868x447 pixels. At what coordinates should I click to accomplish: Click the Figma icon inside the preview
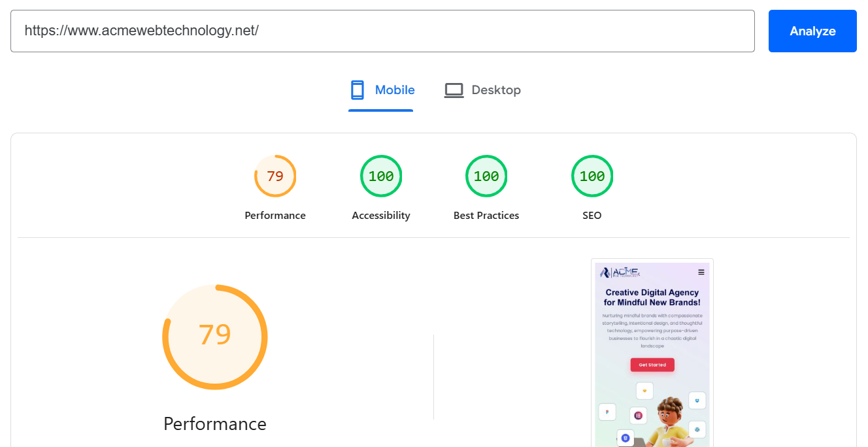click(607, 412)
